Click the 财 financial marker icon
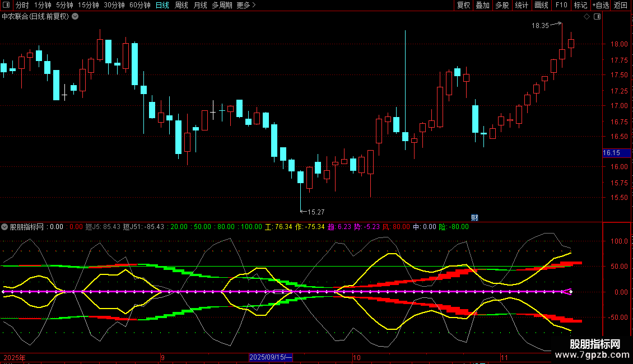Image resolution: width=633 pixels, height=364 pixels. click(x=475, y=217)
